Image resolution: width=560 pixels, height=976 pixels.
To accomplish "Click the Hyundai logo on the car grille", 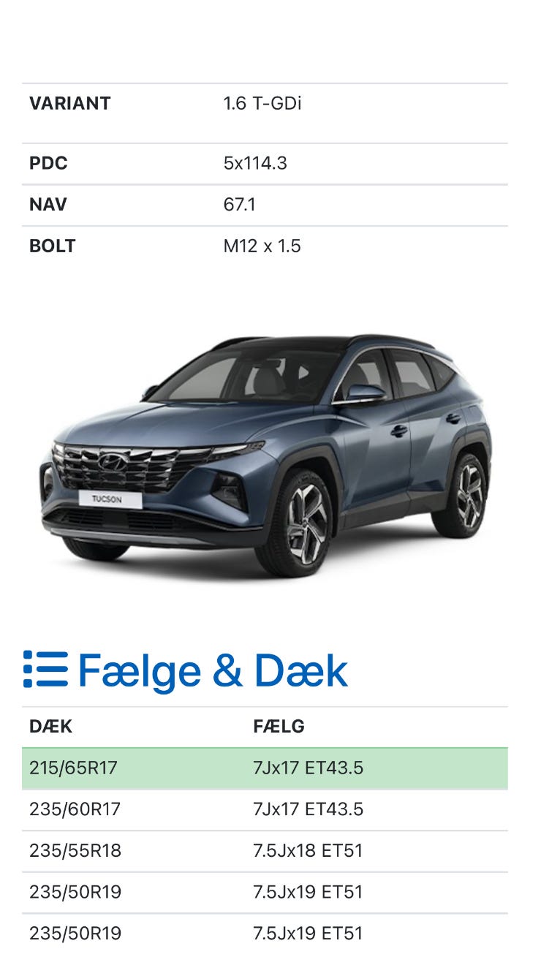I will tap(113, 461).
